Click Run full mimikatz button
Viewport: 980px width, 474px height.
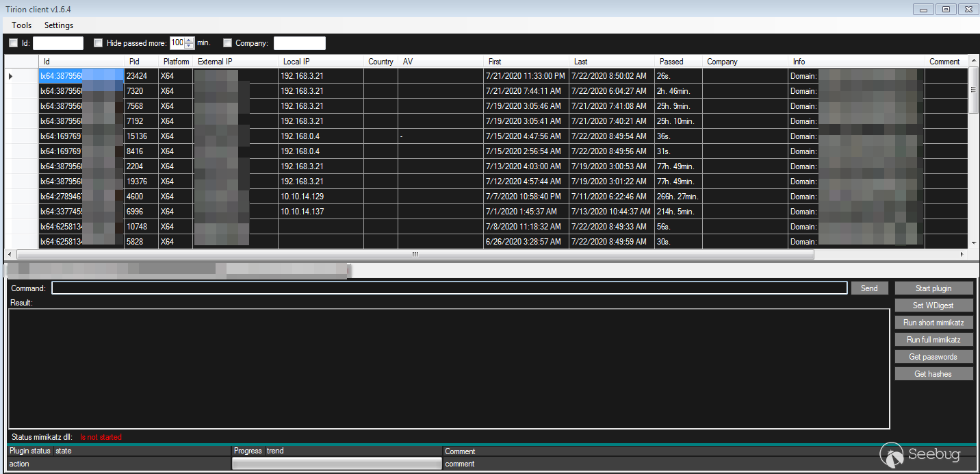(933, 340)
